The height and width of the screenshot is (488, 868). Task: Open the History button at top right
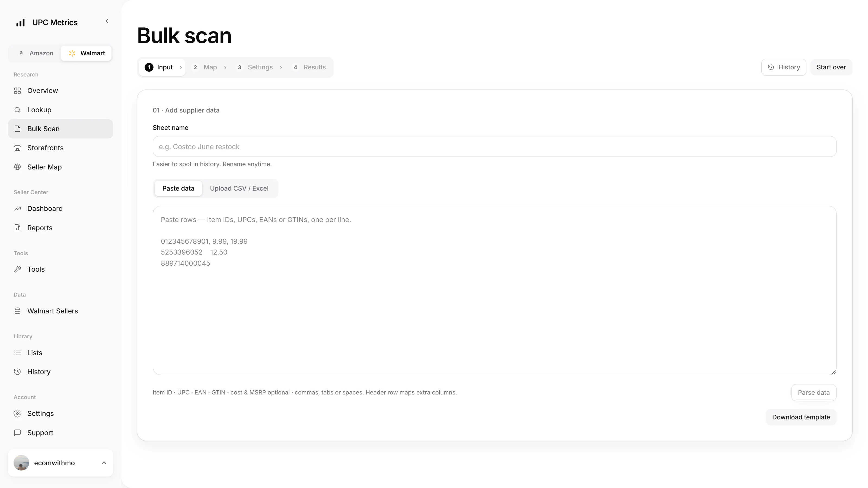point(784,67)
